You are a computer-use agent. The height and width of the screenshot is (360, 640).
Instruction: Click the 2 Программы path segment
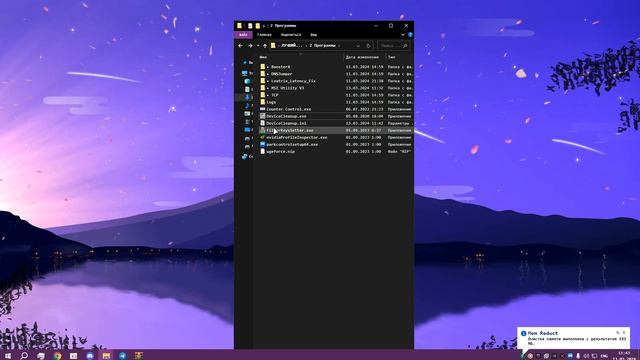click(322, 46)
